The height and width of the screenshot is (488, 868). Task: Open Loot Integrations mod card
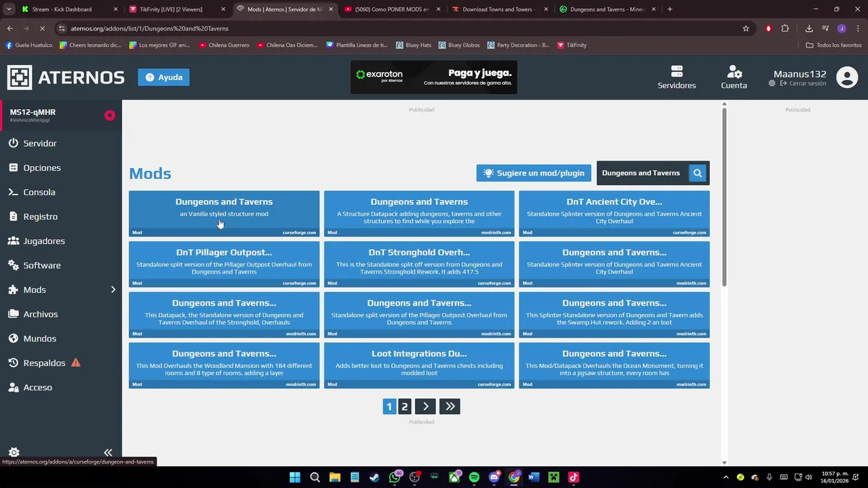(x=419, y=365)
